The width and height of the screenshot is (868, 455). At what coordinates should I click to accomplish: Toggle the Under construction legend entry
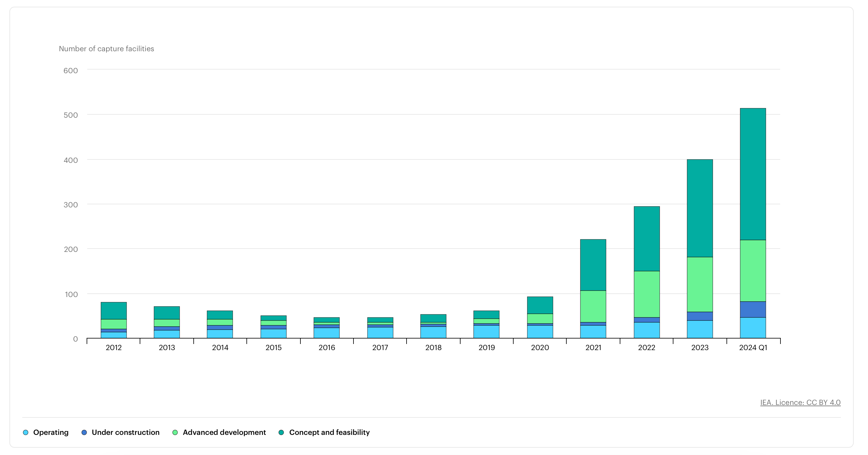coord(125,432)
